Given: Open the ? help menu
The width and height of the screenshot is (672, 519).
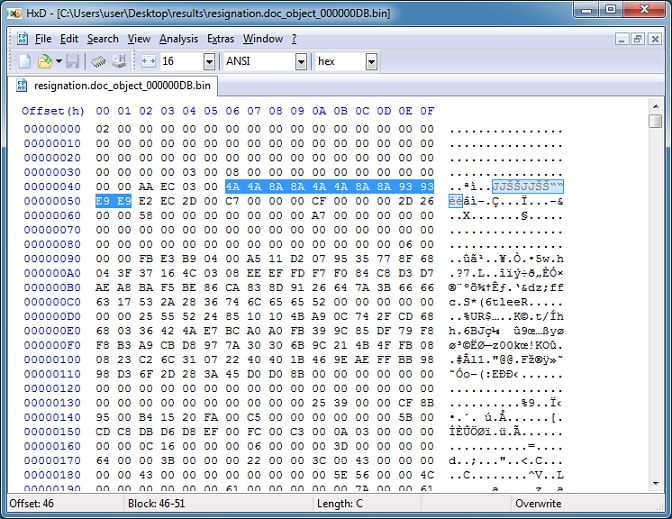Looking at the screenshot, I should (294, 39).
